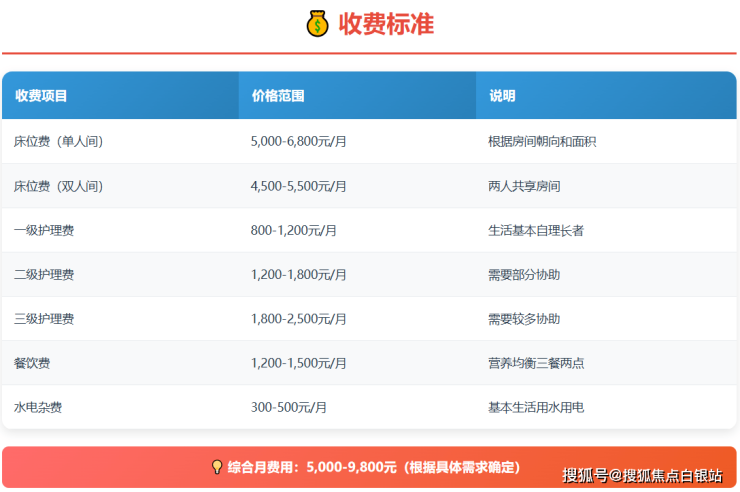
Task: Select the 收费项目 column header
Action: [41, 96]
